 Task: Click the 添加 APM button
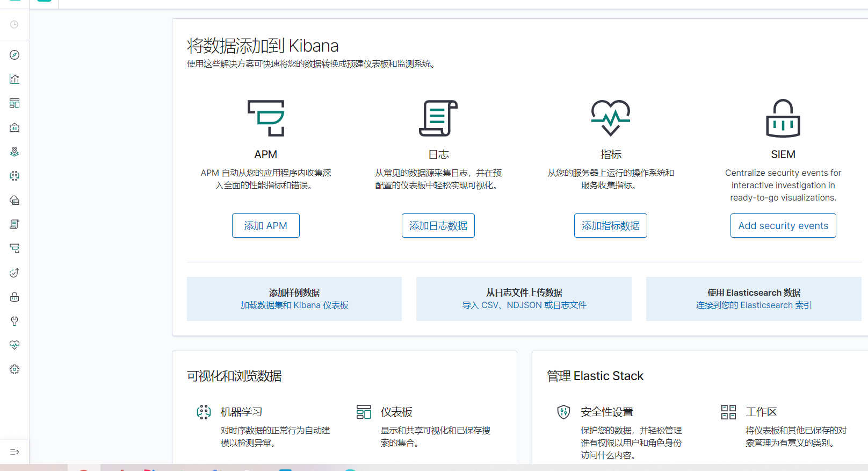click(265, 226)
